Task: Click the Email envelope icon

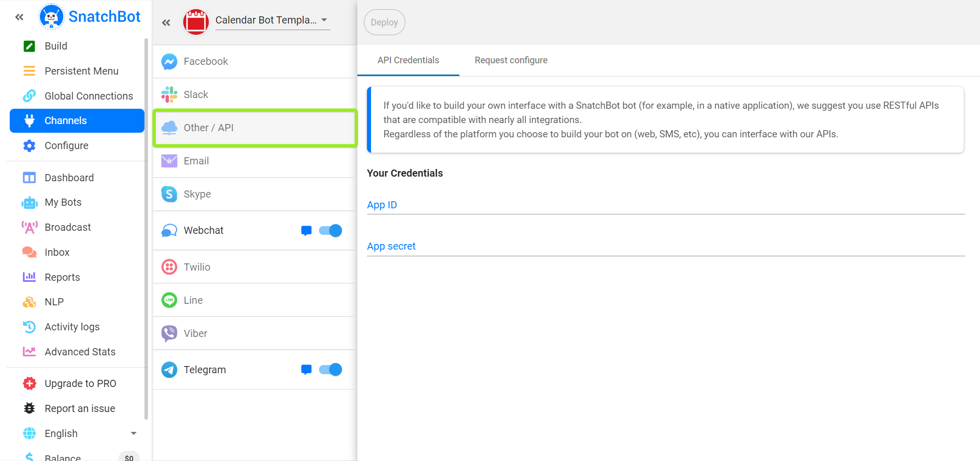Action: pyautogui.click(x=169, y=161)
